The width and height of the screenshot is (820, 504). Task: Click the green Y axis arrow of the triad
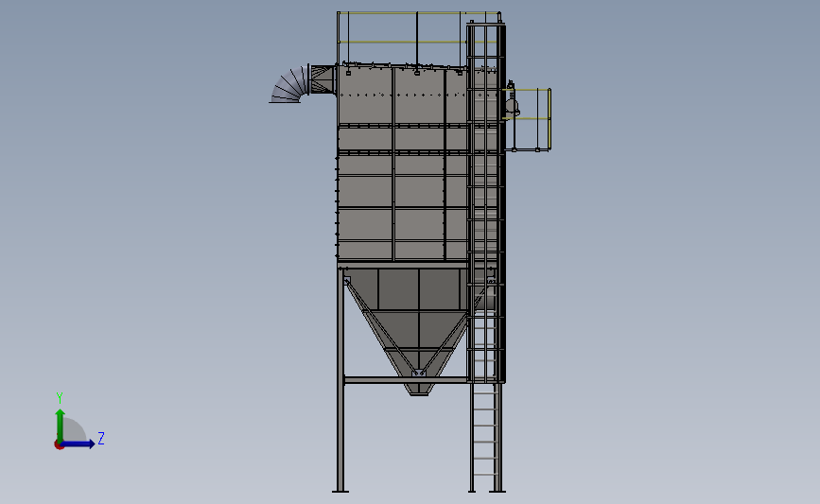(x=61, y=426)
